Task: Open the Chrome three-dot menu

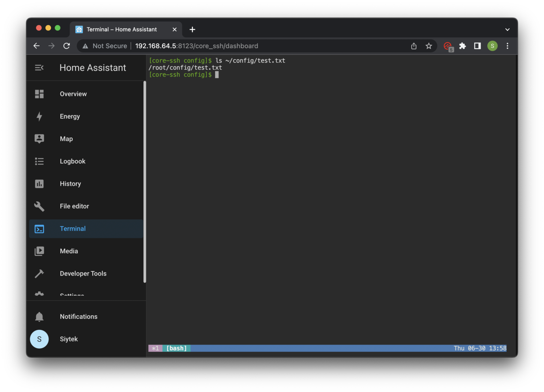Action: tap(507, 46)
